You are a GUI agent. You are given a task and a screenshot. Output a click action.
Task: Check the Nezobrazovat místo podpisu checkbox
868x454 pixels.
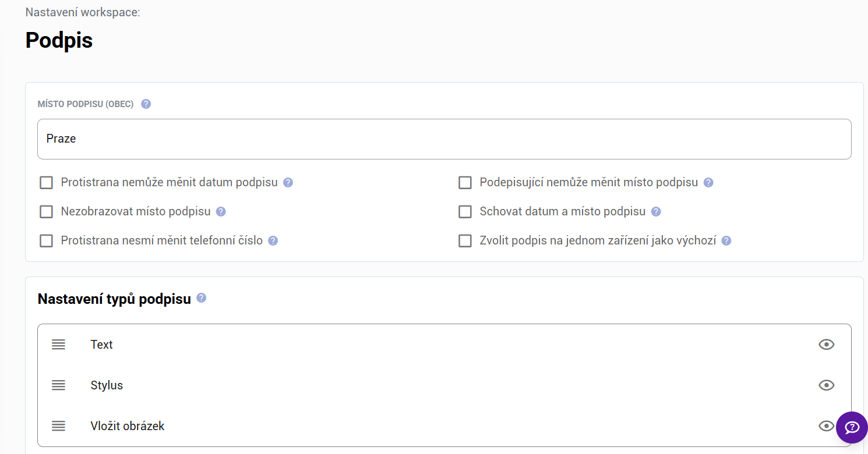click(47, 212)
